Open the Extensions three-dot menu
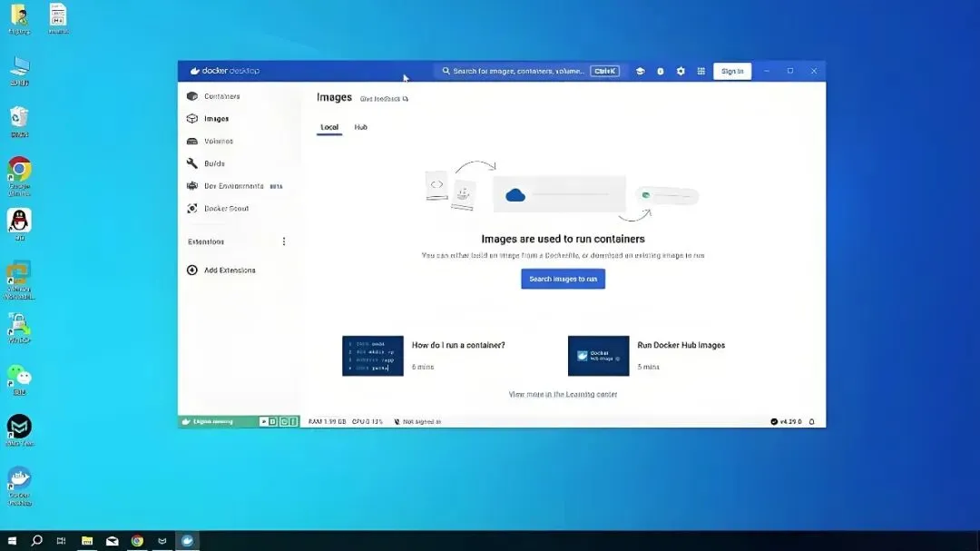The image size is (980, 551). point(284,241)
